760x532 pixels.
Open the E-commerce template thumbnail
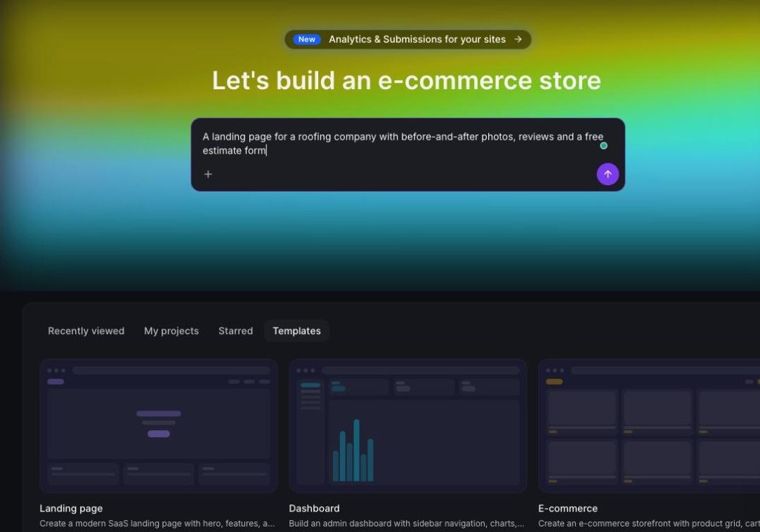coord(650,426)
